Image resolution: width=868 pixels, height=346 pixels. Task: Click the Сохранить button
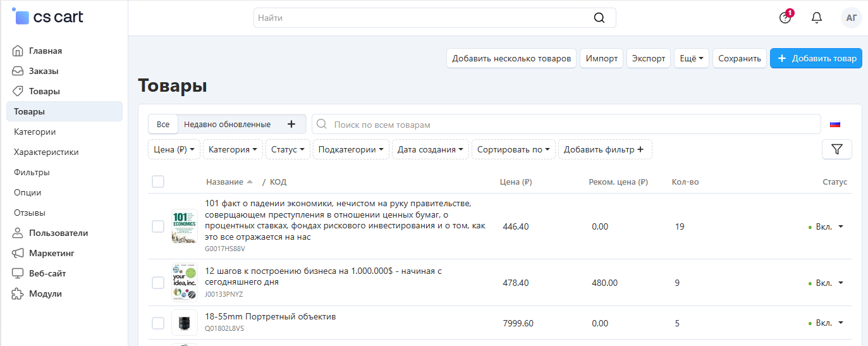[740, 58]
